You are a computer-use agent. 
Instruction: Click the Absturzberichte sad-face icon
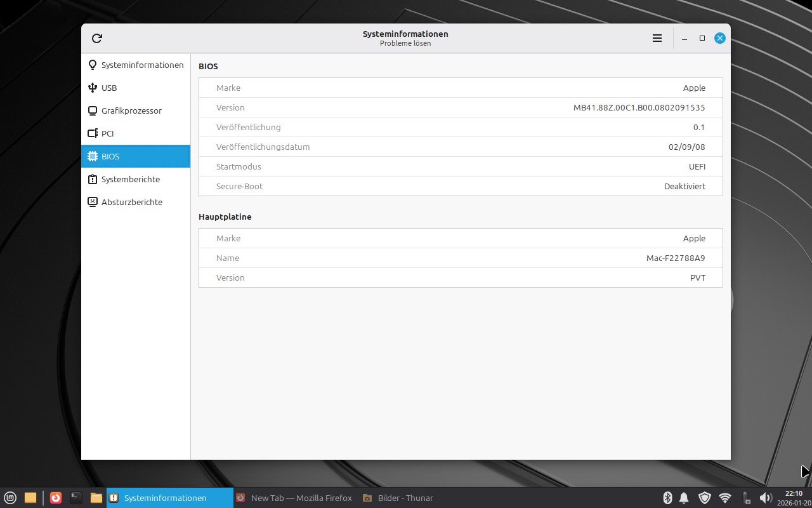click(93, 202)
